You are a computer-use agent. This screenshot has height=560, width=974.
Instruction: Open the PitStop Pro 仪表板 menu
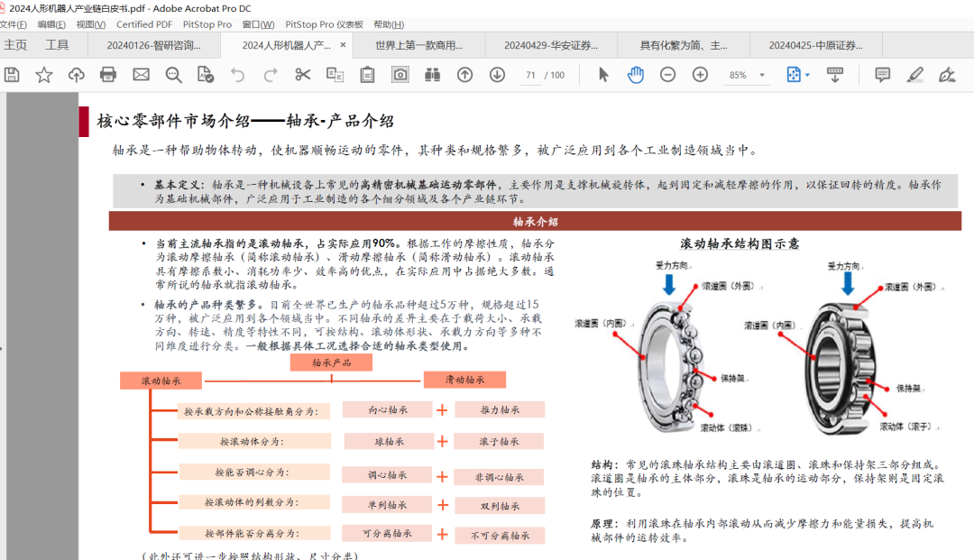(x=325, y=24)
